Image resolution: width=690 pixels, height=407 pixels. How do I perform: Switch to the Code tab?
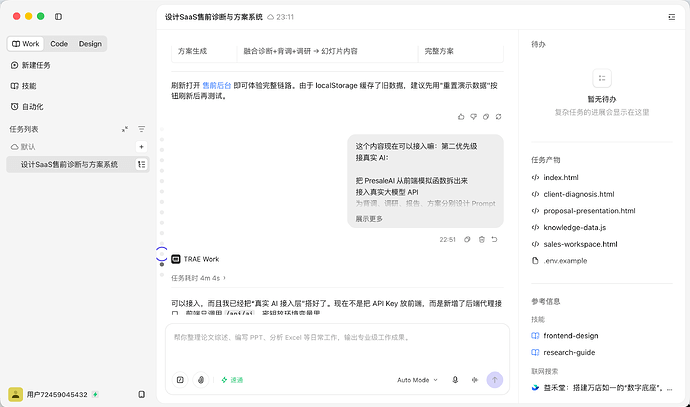(59, 44)
